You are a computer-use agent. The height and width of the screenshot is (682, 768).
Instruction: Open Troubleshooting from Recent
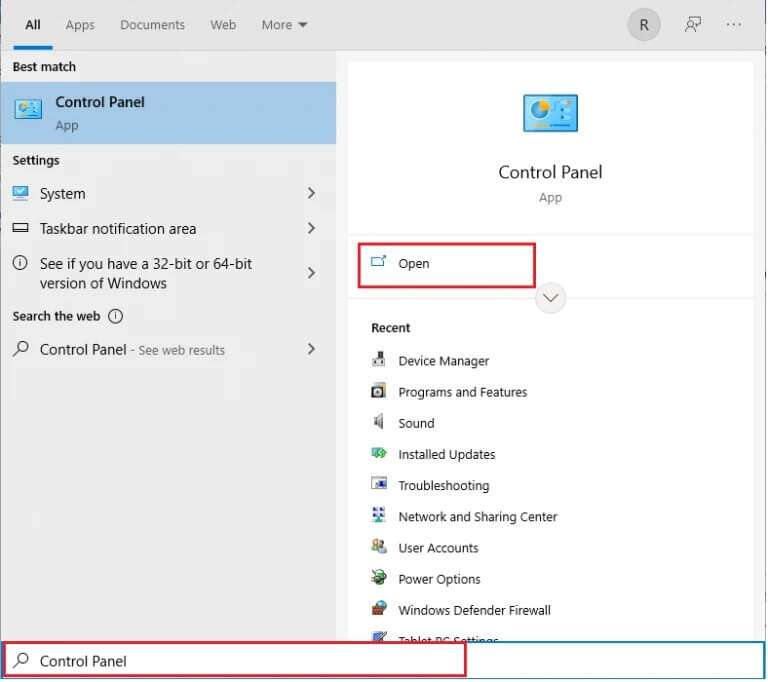[443, 486]
